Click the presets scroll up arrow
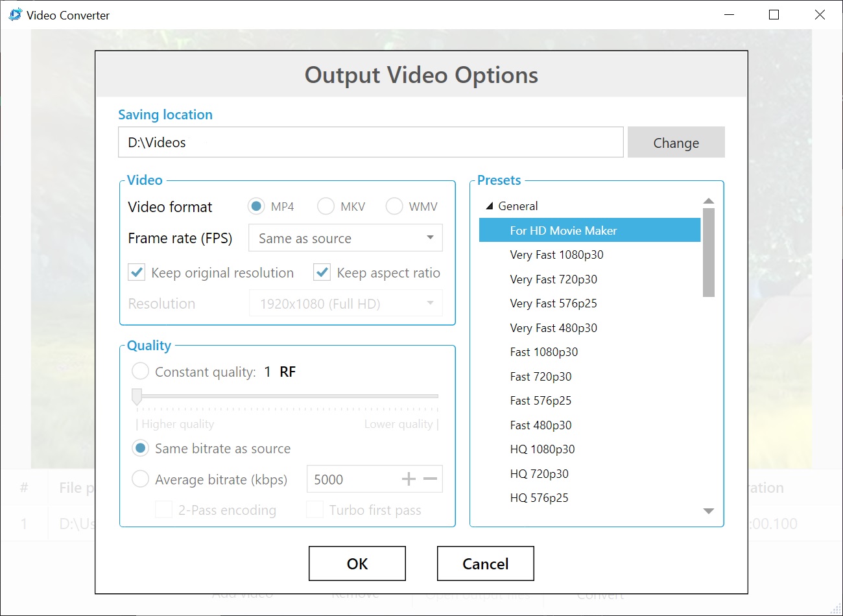Image resolution: width=843 pixels, height=616 pixels. 708,201
